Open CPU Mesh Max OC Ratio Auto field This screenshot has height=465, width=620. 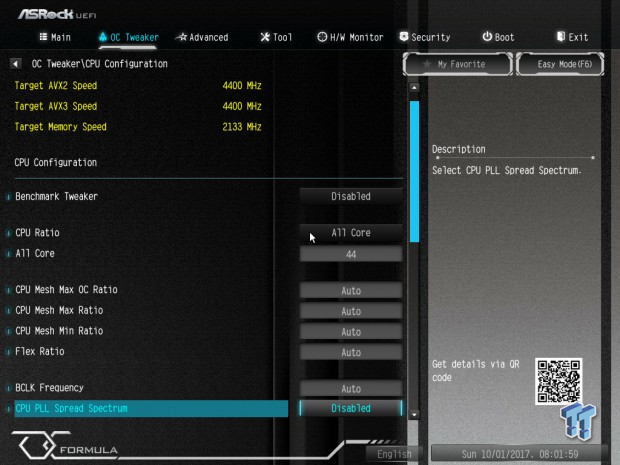pyautogui.click(x=351, y=290)
